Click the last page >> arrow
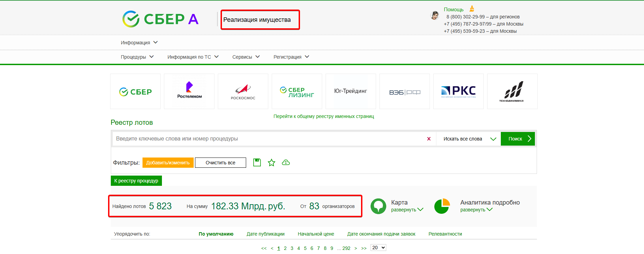Image resolution: width=644 pixels, height=254 pixels. pos(364,248)
